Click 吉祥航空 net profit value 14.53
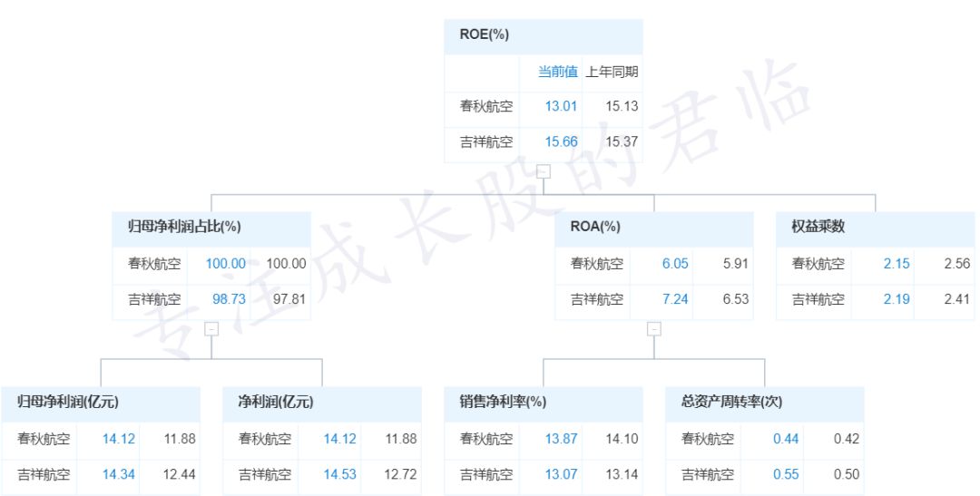This screenshot has width=980, height=496. pyautogui.click(x=339, y=474)
